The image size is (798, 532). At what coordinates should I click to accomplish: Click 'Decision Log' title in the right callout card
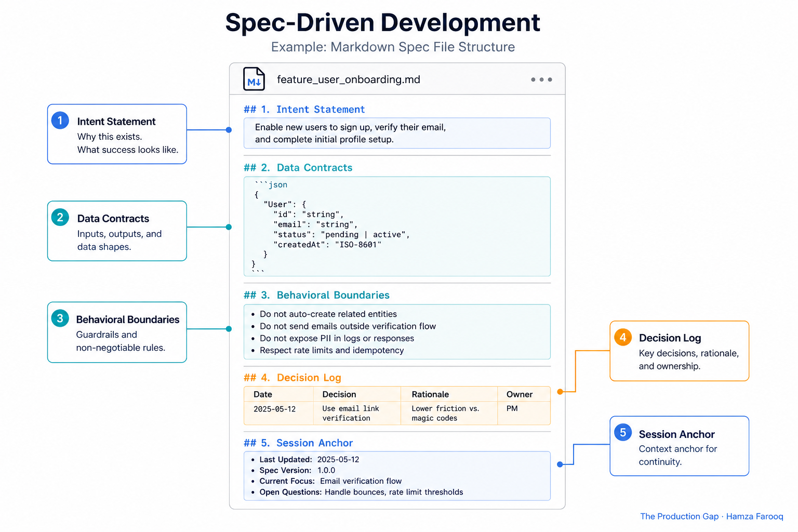pyautogui.click(x=670, y=338)
